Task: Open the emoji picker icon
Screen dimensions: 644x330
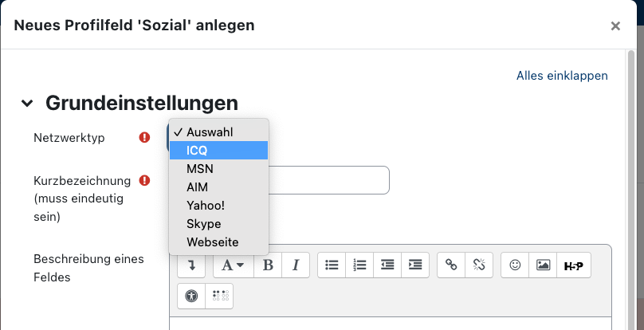Action: tap(515, 265)
